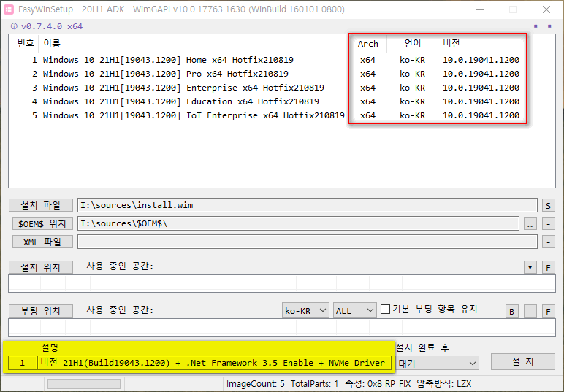Click the 설치 위치 button
The height and width of the screenshot is (392, 564).
[x=41, y=267]
